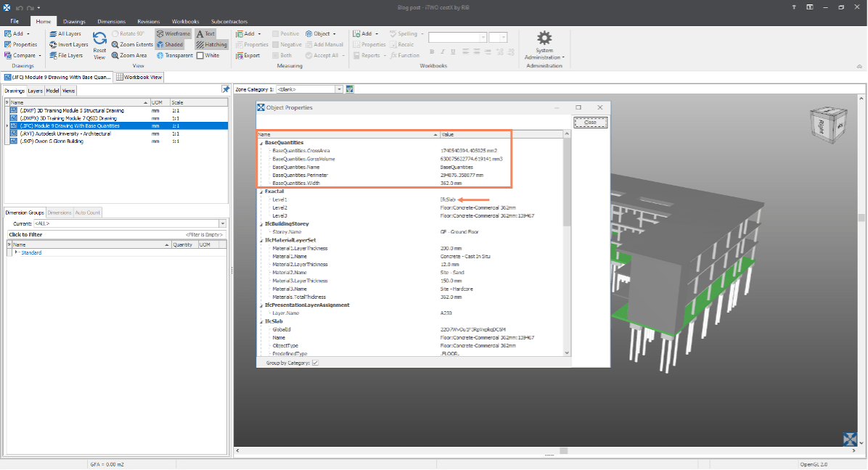Collapse the BaseQuantities group
This screenshot has height=470, width=868.
pos(261,143)
